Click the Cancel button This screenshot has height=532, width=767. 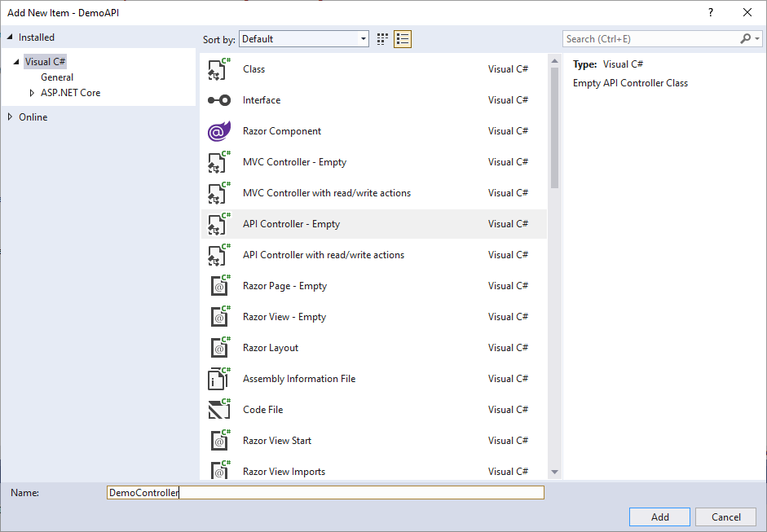click(725, 517)
